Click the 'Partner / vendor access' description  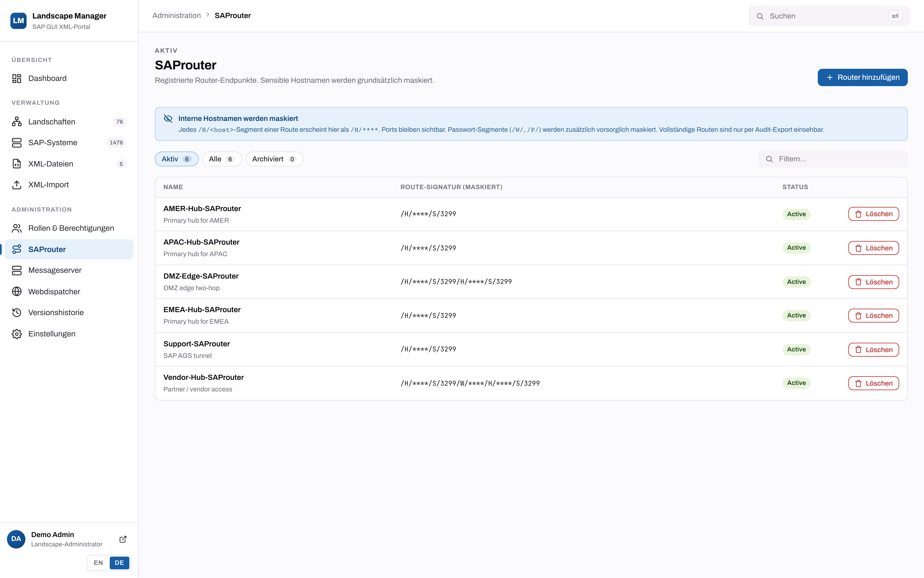pyautogui.click(x=198, y=389)
